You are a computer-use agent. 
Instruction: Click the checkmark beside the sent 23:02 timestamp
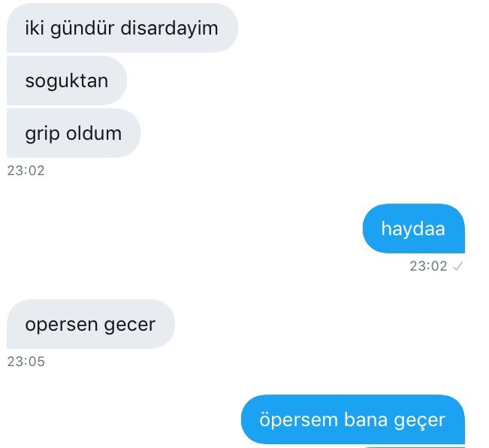click(457, 266)
